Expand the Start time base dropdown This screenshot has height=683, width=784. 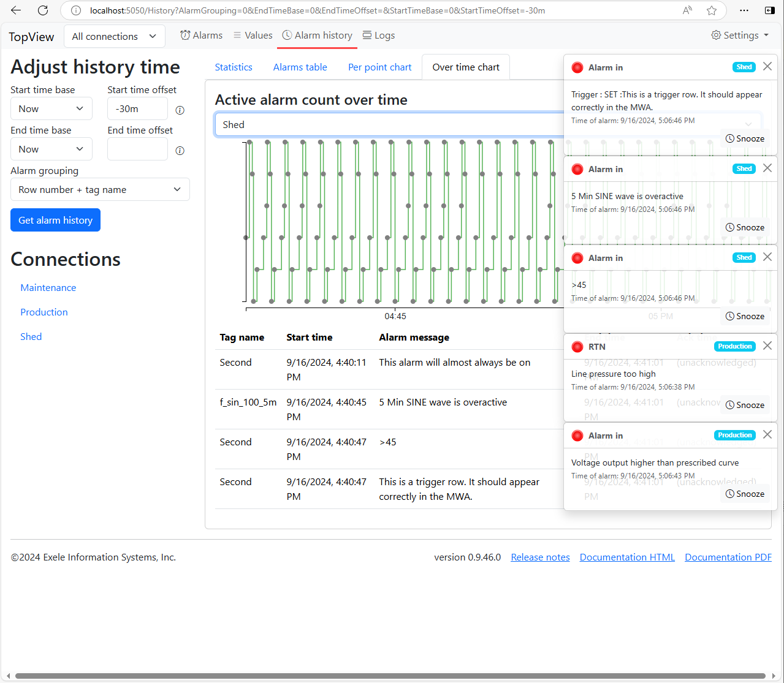coord(51,108)
